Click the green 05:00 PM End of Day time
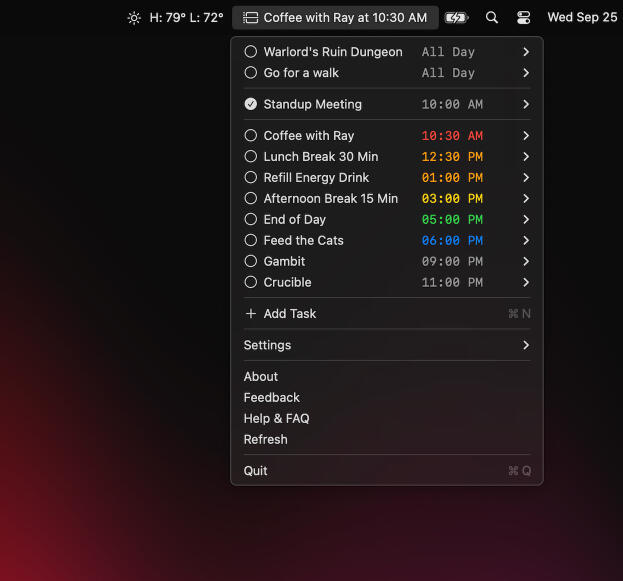The image size is (623, 581). point(452,220)
